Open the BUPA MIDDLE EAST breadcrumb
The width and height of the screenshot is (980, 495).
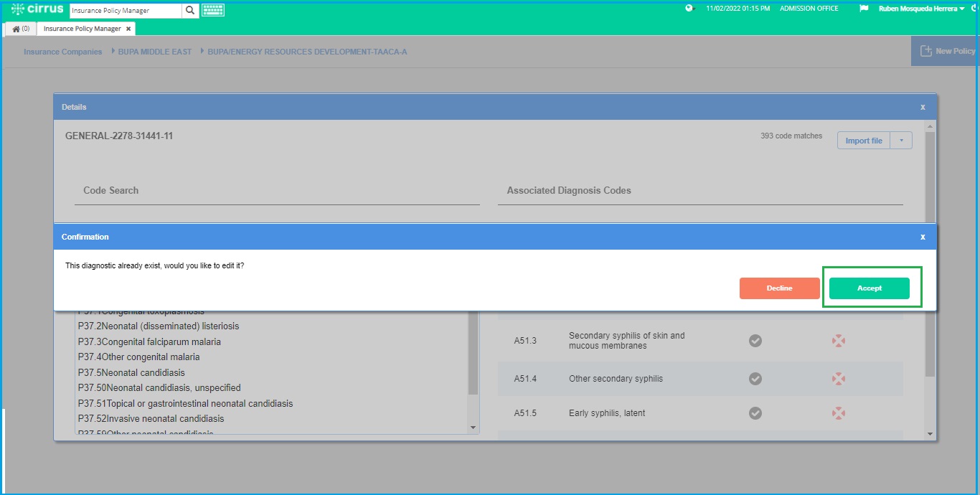click(x=155, y=52)
